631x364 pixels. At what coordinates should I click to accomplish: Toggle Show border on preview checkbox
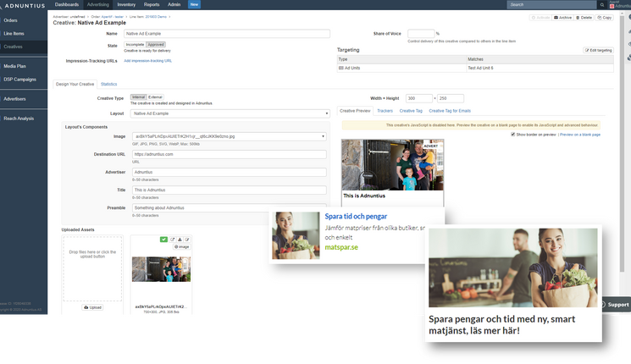click(x=512, y=135)
